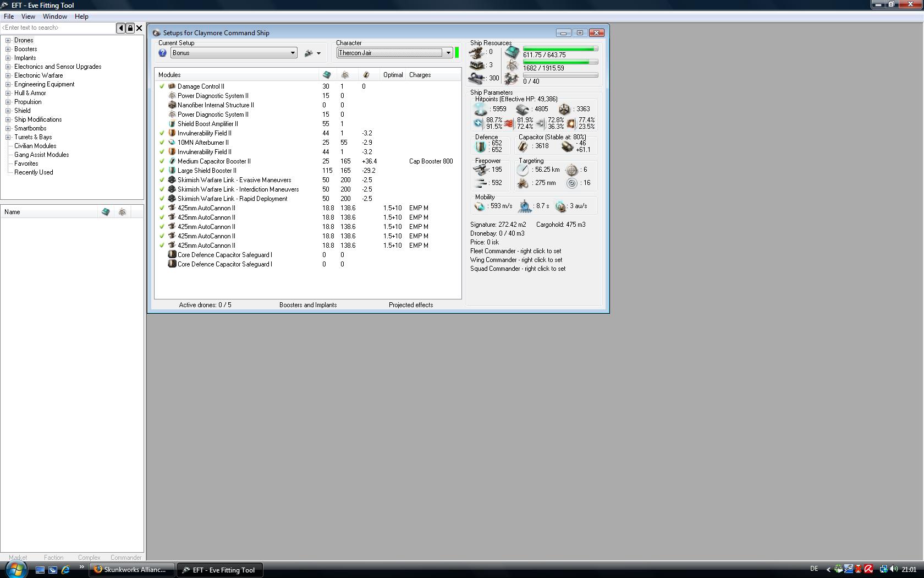
Task: Click the ship icon button next to Bonus
Action: [312, 53]
